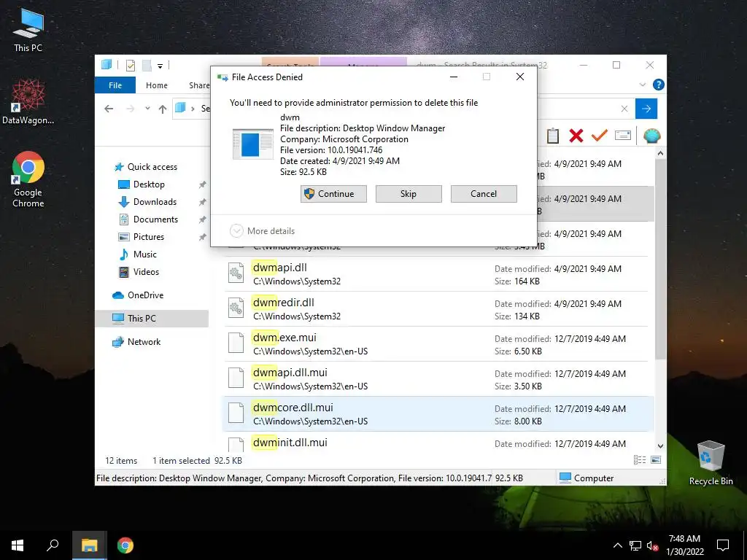Image resolution: width=747 pixels, height=560 pixels.
Task: Click dwmapi.dll file gear icon
Action: click(236, 273)
